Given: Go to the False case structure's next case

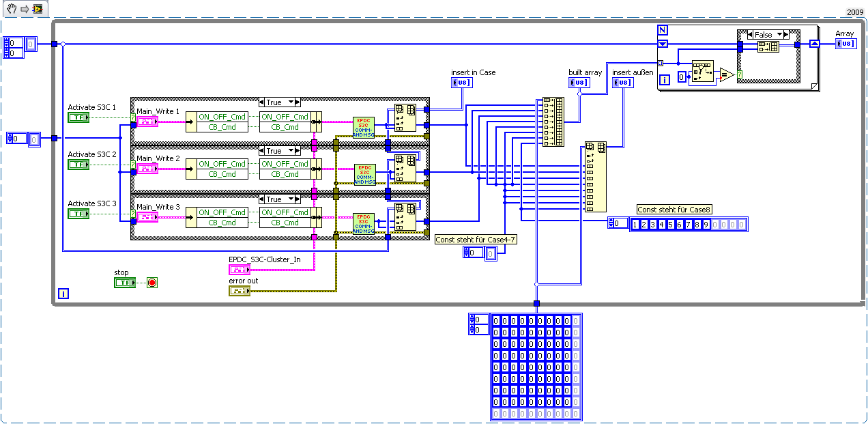Looking at the screenshot, I should (x=785, y=34).
